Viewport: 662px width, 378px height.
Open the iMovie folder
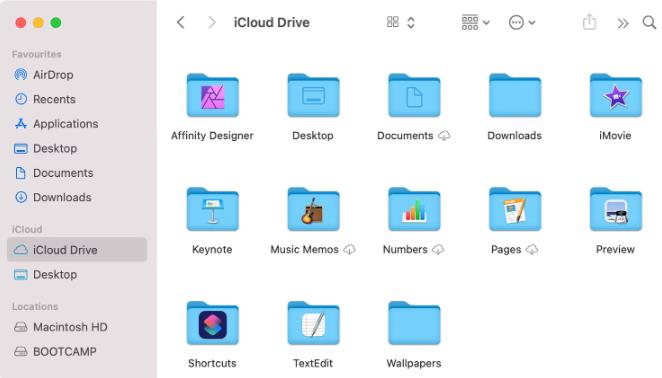[616, 95]
